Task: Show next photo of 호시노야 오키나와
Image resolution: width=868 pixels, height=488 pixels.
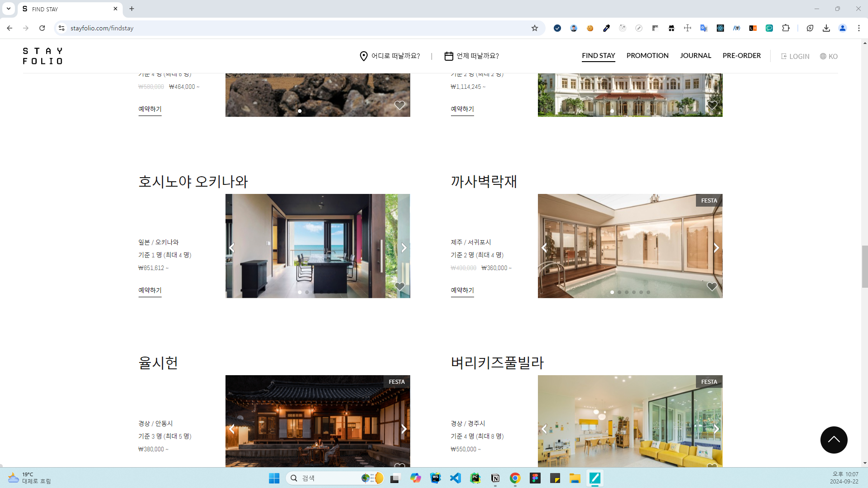Action: (x=403, y=248)
